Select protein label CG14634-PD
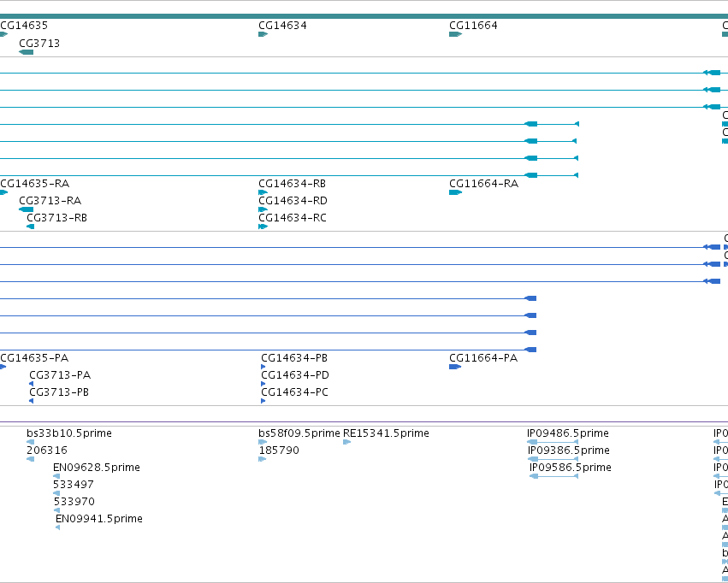The image size is (728, 583). click(x=295, y=374)
